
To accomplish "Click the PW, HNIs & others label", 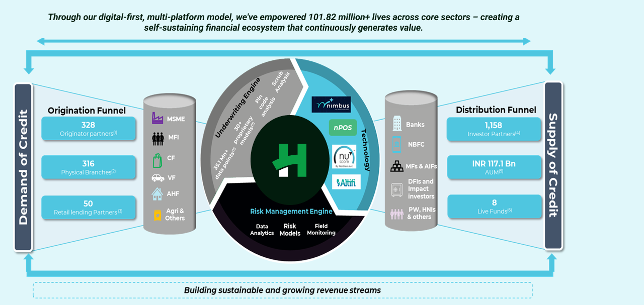I will coord(421,213).
